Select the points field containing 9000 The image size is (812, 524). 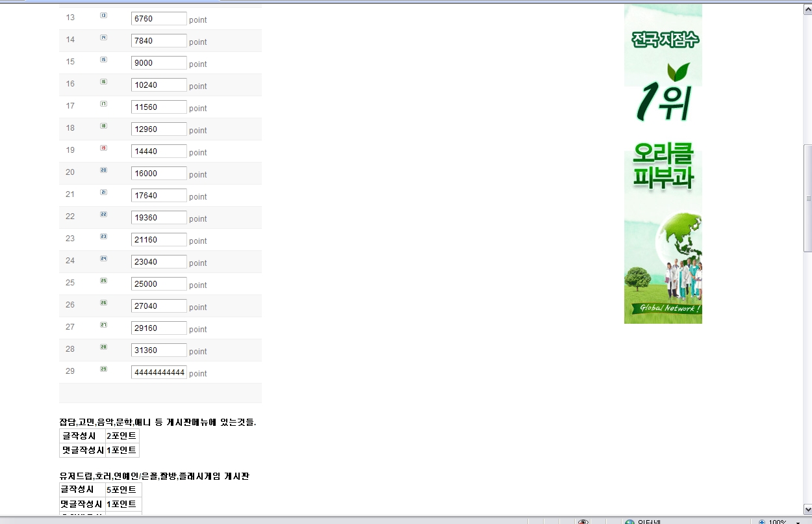[159, 63]
